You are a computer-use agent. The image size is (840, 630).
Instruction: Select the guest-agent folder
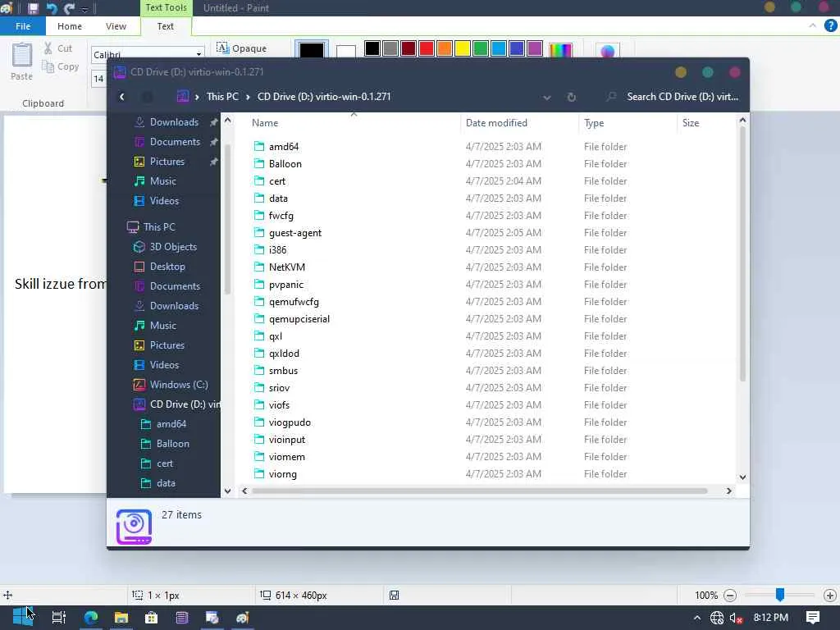point(295,233)
